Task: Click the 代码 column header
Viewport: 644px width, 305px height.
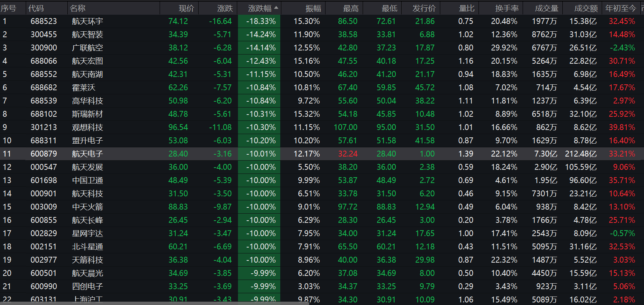Action: (x=36, y=8)
